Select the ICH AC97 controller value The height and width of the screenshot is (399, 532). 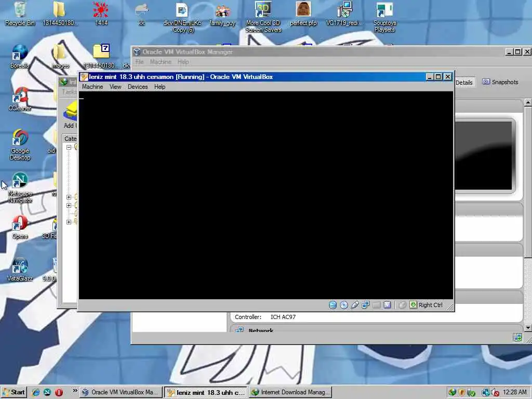pos(283,317)
